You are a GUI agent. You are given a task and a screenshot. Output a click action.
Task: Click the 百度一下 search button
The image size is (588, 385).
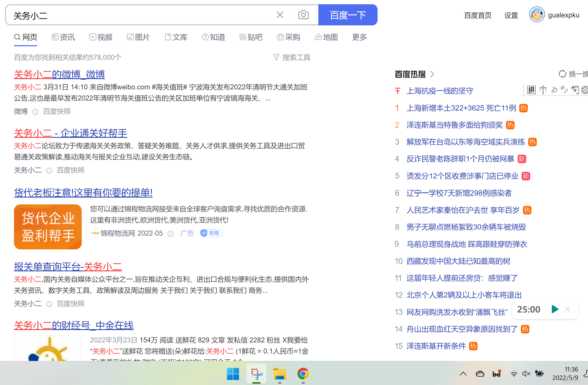[348, 15]
